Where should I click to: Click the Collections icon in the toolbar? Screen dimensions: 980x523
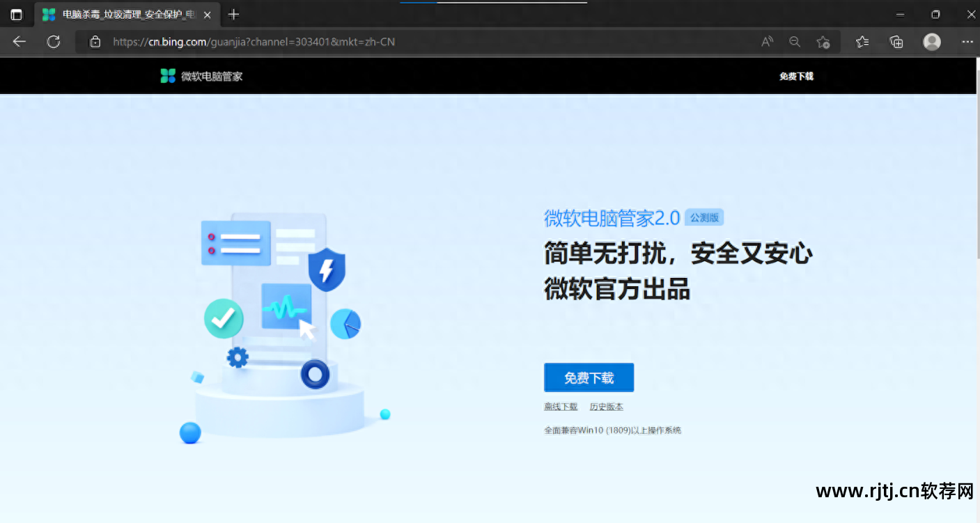pyautogui.click(x=862, y=42)
